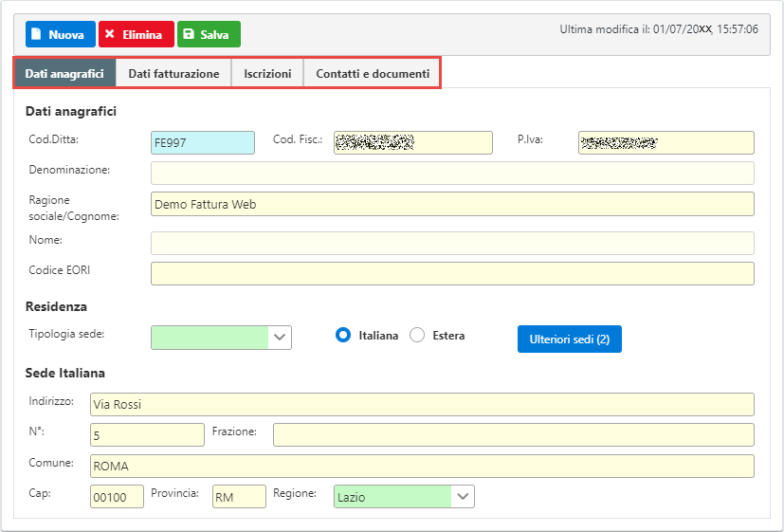Click the Ulteriori sedi (2) button
Viewport: 784px width, 532px height.
(569, 339)
